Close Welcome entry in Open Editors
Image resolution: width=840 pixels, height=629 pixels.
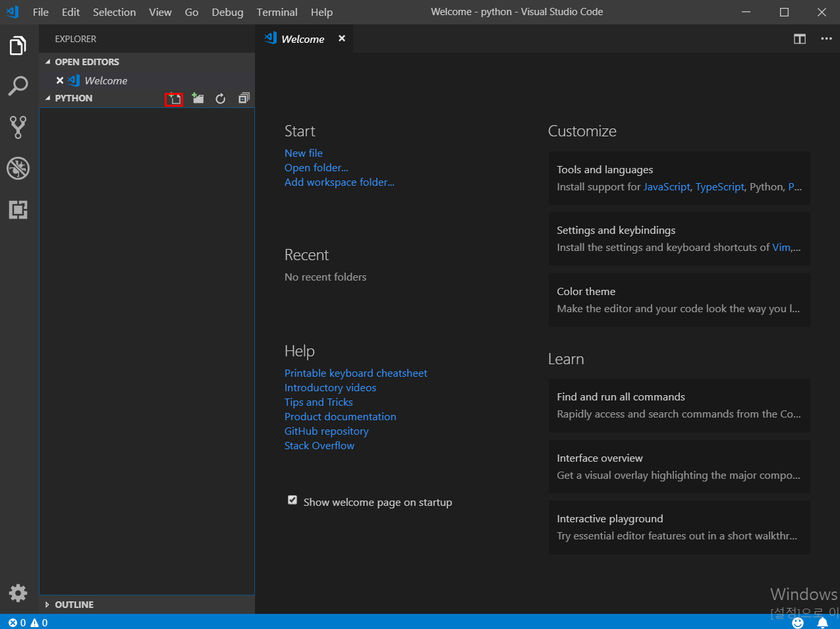[60, 80]
